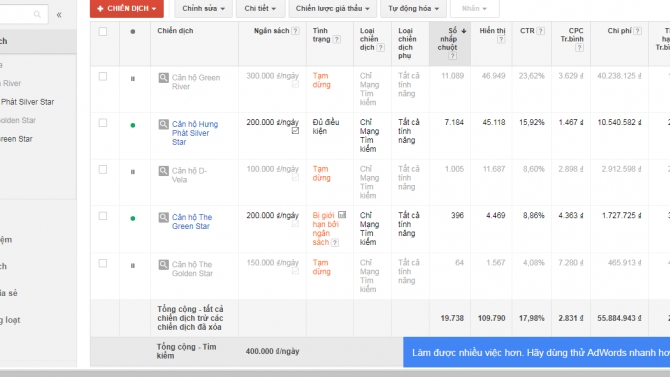Sort by Hiển thị column header
Screen dimensions: 670x377
pos(492,31)
